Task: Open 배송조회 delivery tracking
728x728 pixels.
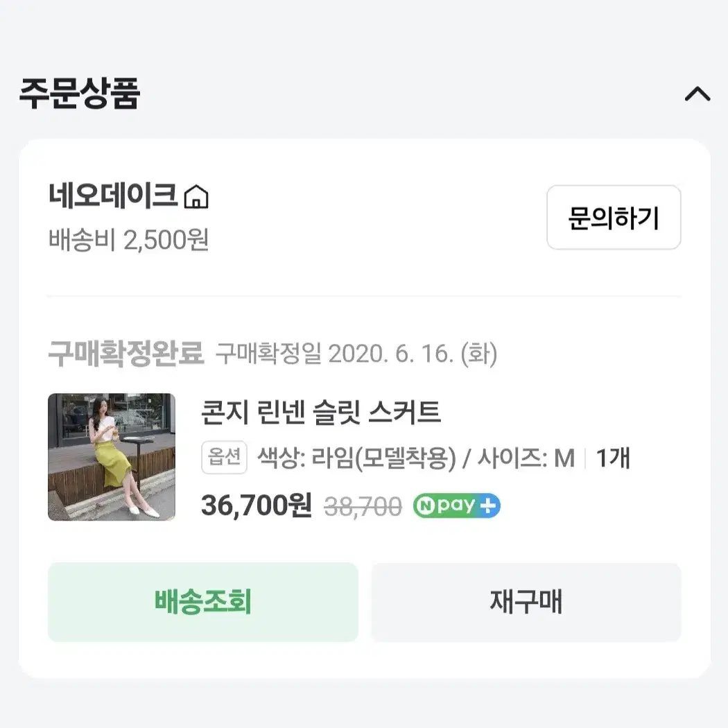Action: (x=203, y=603)
